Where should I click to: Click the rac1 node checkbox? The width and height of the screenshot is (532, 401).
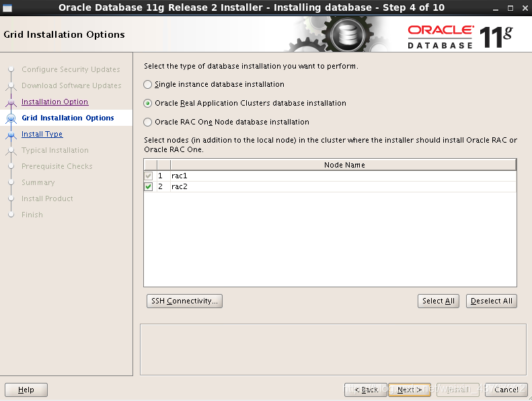pyautogui.click(x=148, y=176)
